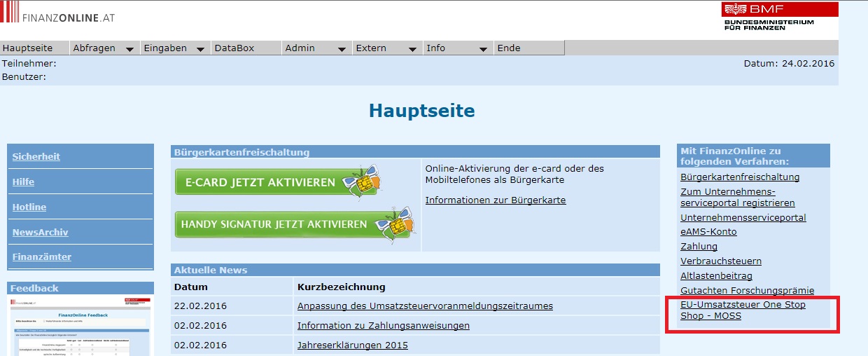Viewport: 868px width, 356px height.
Task: Open Gutachten Forschungsprämie link
Action: (x=748, y=290)
